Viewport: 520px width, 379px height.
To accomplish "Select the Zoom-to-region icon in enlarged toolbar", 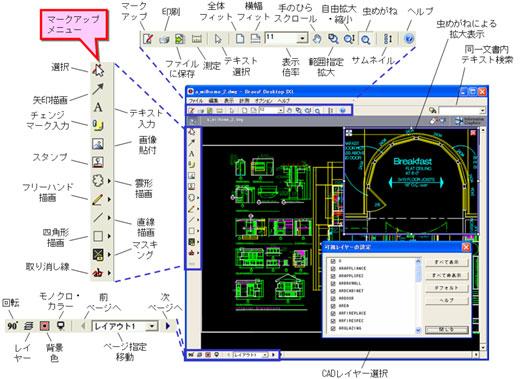I will click(333, 39).
